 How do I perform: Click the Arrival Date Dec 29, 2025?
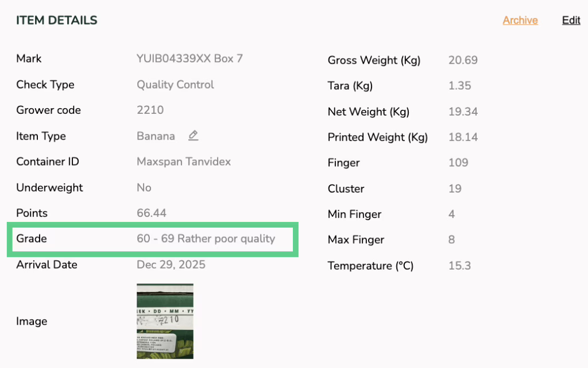(171, 265)
